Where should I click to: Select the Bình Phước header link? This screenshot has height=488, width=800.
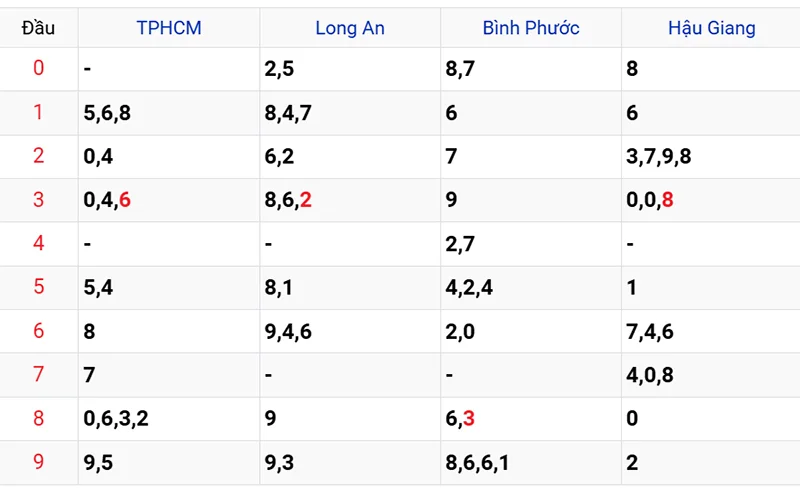pyautogui.click(x=530, y=28)
